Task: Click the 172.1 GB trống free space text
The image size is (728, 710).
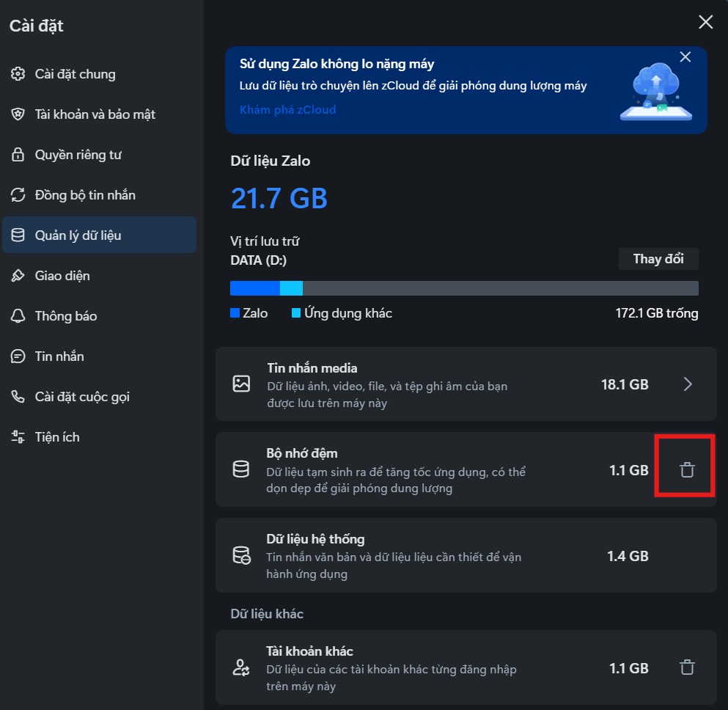Action: (656, 313)
